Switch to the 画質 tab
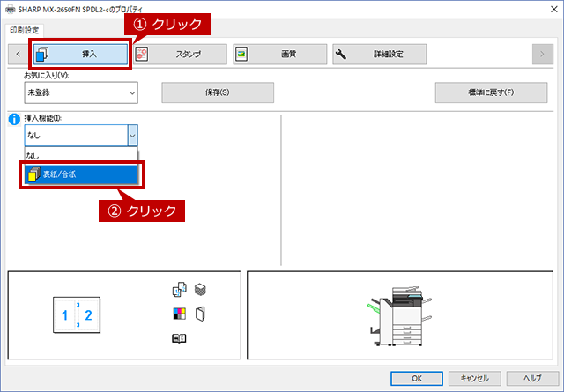 [x=280, y=55]
